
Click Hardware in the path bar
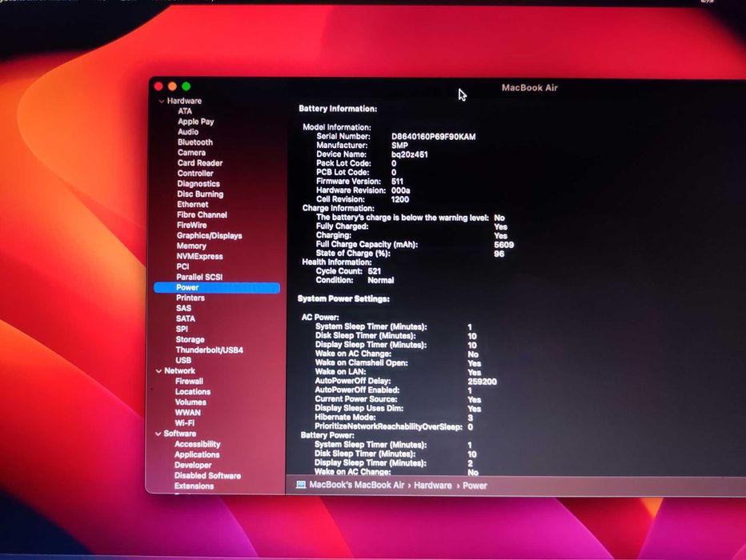click(432, 486)
